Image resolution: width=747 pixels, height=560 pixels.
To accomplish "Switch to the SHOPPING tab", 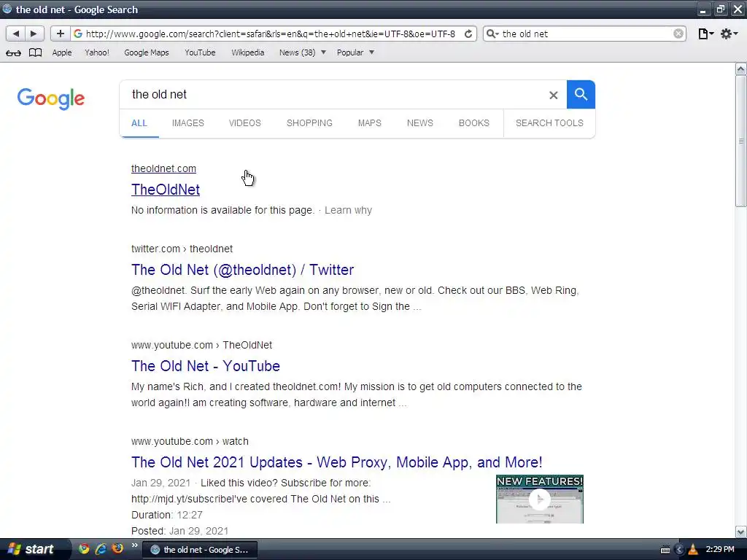I will pyautogui.click(x=309, y=123).
